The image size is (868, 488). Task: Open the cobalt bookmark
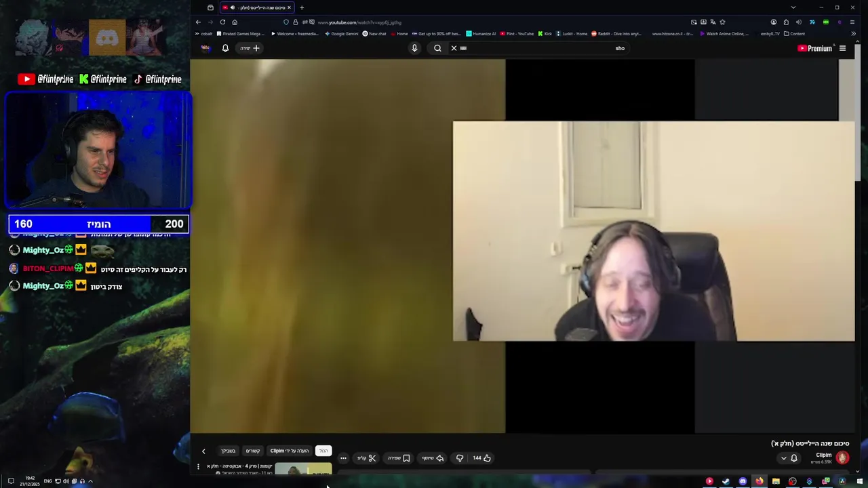click(203, 33)
